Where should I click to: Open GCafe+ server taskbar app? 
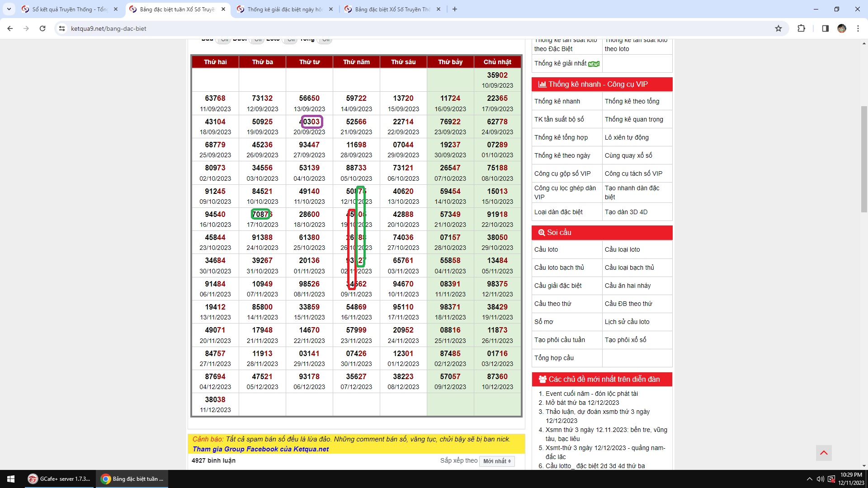pos(59,479)
